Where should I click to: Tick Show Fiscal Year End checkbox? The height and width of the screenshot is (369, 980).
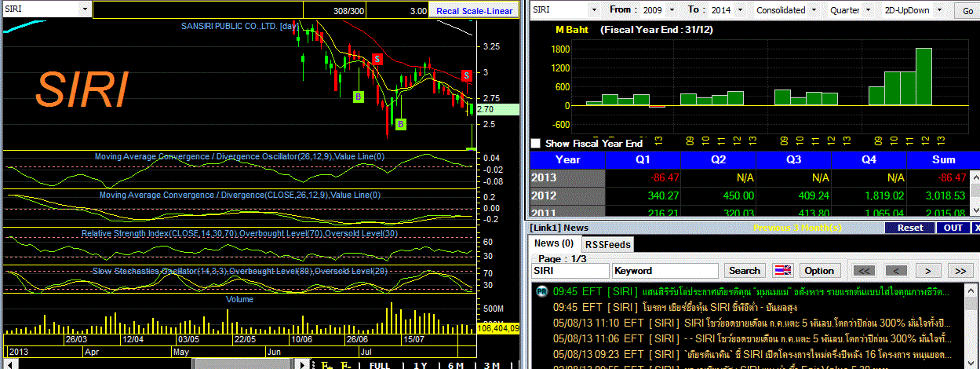[536, 144]
